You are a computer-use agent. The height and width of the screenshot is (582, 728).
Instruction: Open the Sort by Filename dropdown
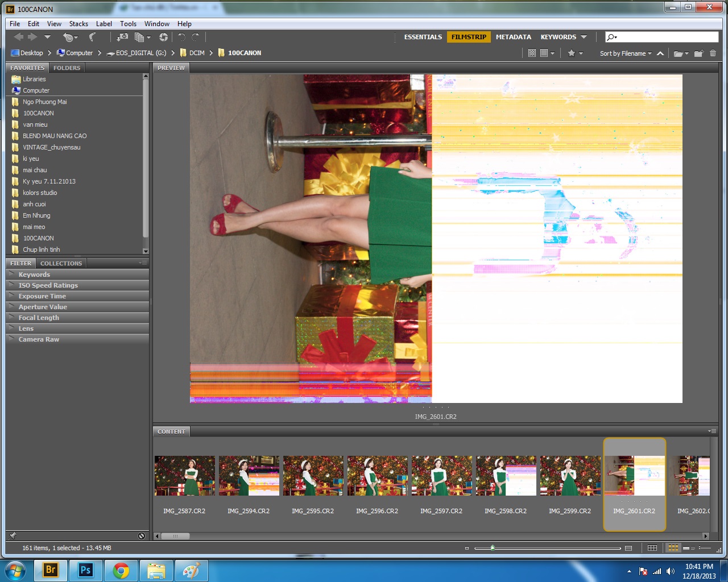pos(626,53)
